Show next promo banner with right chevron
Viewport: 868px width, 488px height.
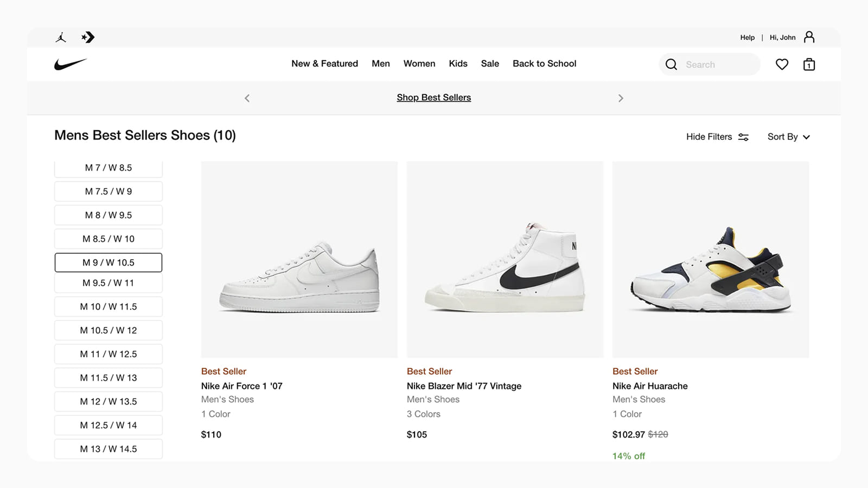(x=621, y=98)
